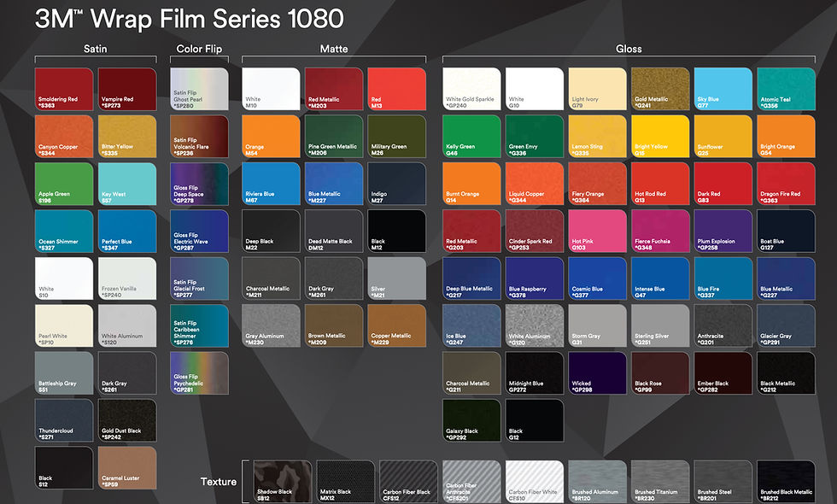Pick the matte White M10 swatch

(272, 89)
